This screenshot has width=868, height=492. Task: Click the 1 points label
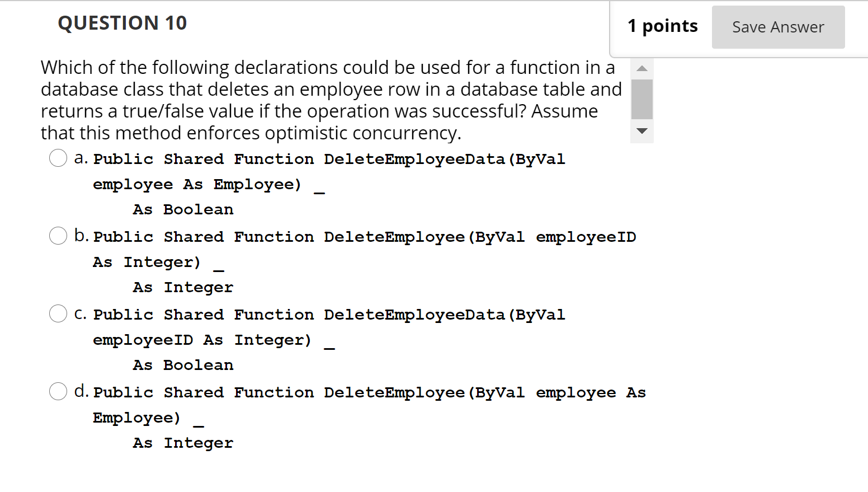tap(662, 26)
